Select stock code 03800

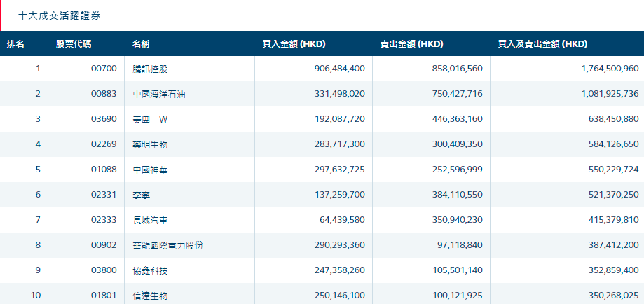[x=104, y=270]
